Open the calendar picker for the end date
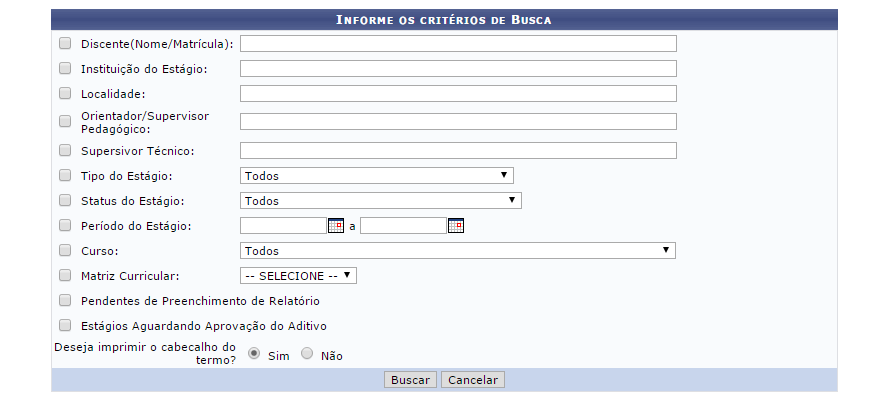Viewport: 870px width, 397px height. 456,226
